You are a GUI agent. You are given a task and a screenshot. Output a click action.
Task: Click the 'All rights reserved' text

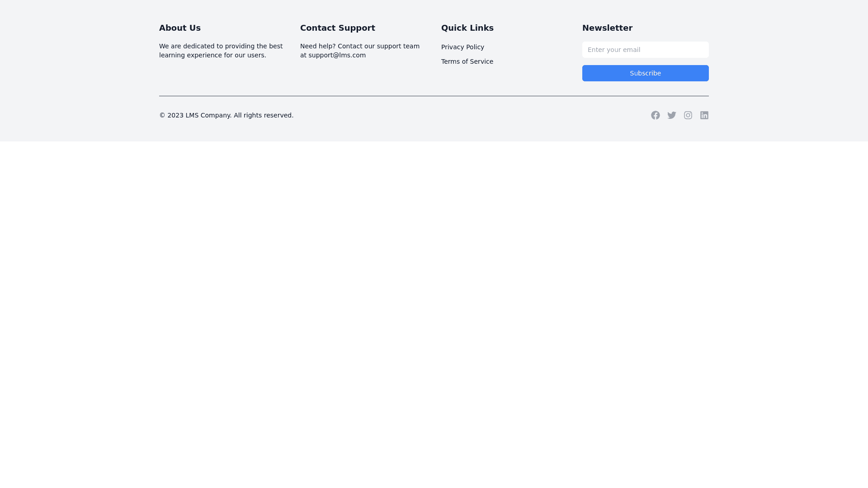tap(263, 115)
